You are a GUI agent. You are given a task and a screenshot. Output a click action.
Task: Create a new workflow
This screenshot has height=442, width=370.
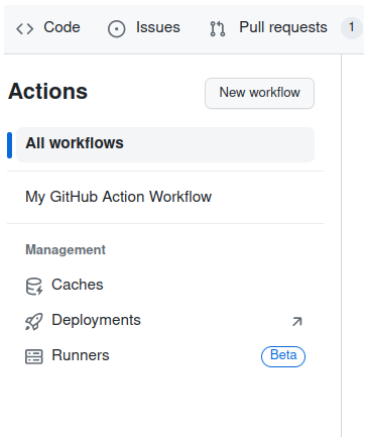point(260,93)
